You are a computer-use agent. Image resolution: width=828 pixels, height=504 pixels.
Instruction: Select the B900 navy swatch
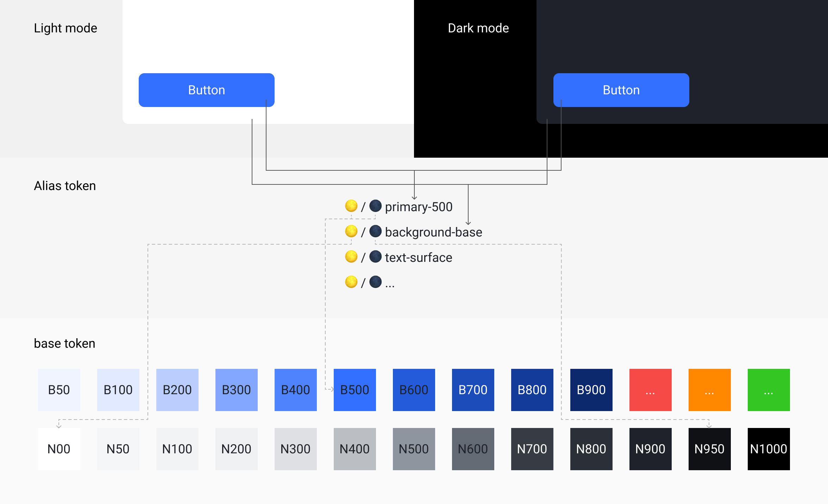point(591,390)
